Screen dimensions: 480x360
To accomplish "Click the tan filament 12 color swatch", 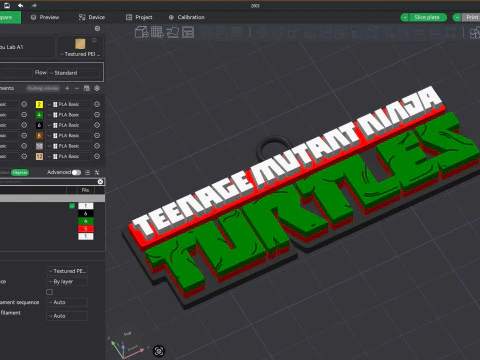I will (39, 156).
